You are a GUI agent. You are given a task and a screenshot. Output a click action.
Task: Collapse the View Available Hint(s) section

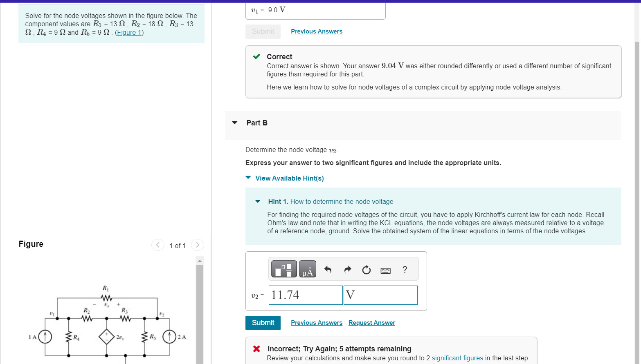(248, 177)
